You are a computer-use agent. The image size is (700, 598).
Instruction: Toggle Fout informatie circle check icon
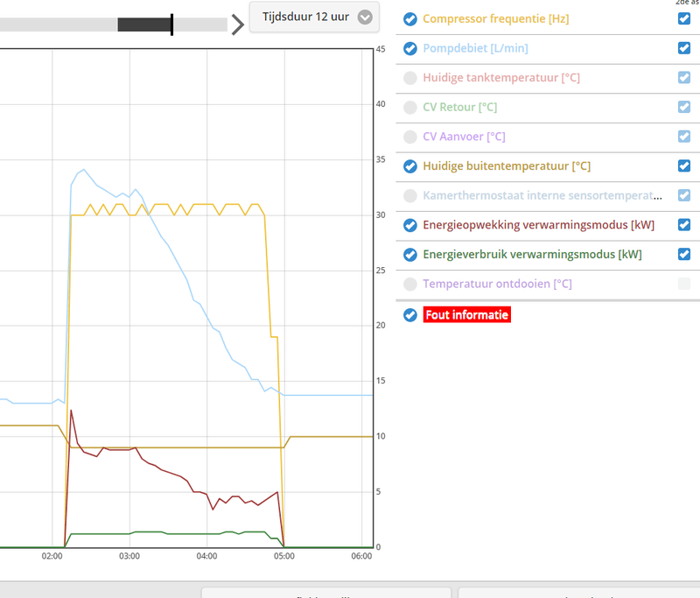click(x=409, y=315)
